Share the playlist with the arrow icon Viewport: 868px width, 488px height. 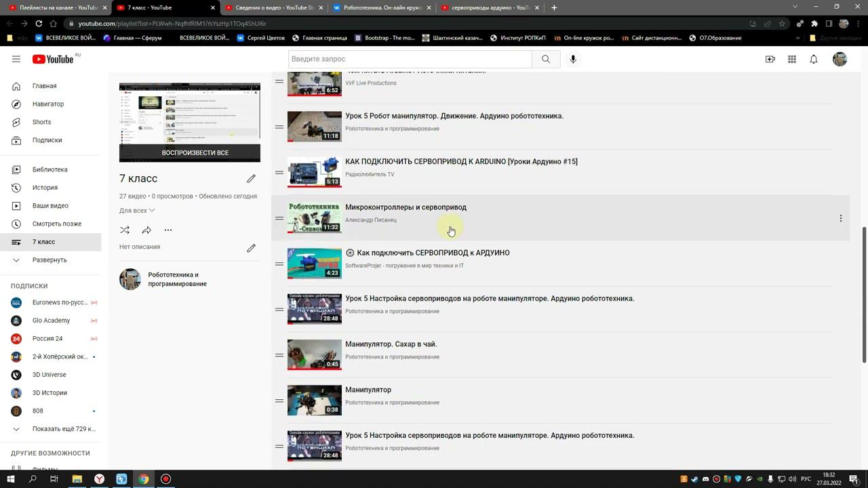point(146,230)
